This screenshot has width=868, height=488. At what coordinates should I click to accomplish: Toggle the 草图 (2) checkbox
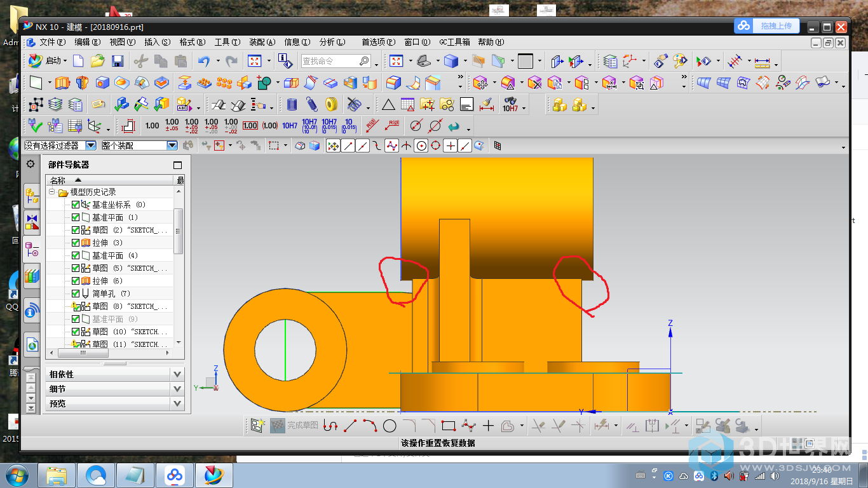click(76, 230)
